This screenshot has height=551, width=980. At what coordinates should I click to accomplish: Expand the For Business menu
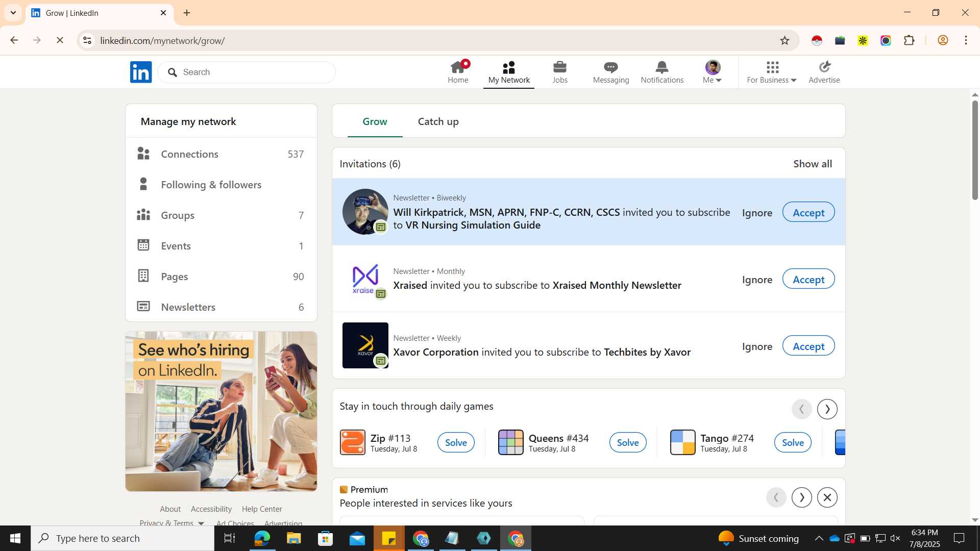(x=772, y=72)
